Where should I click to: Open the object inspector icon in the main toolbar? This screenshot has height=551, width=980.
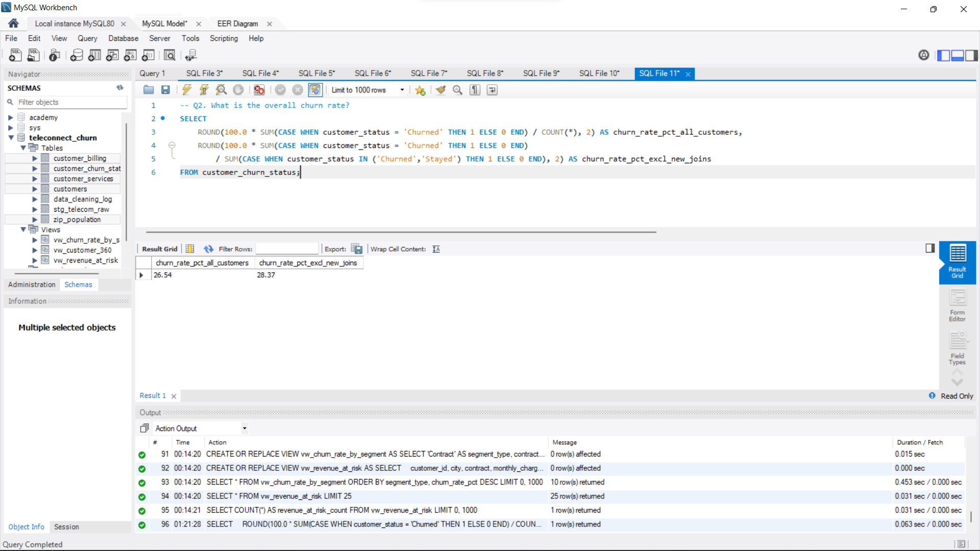[55, 55]
